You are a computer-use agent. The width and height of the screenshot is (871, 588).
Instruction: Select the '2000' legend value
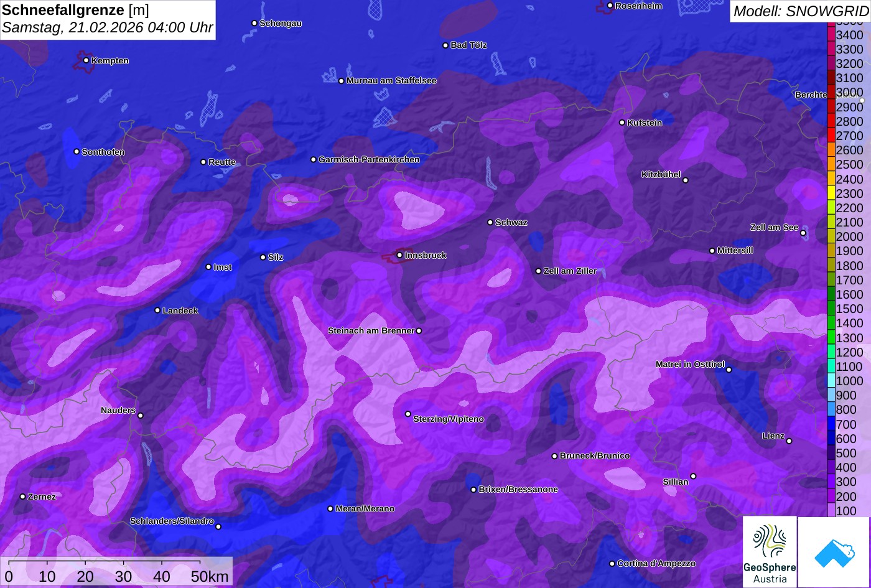click(x=850, y=236)
